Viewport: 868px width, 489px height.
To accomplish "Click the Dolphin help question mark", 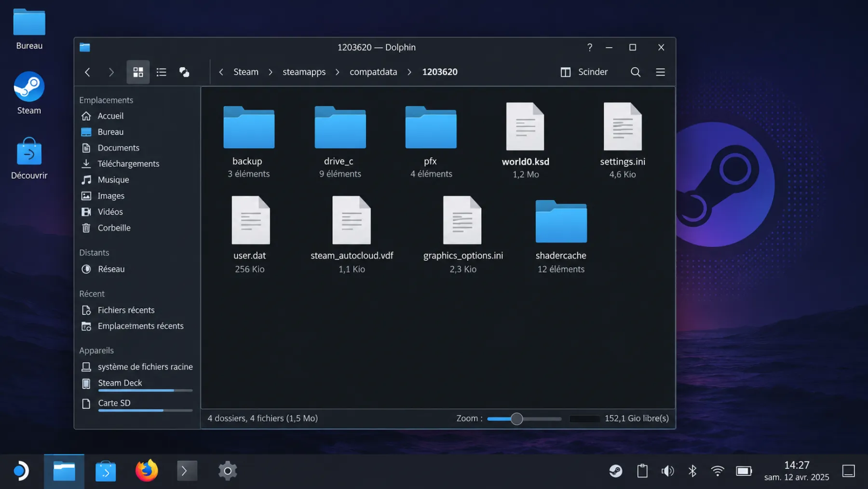I will pos(589,47).
